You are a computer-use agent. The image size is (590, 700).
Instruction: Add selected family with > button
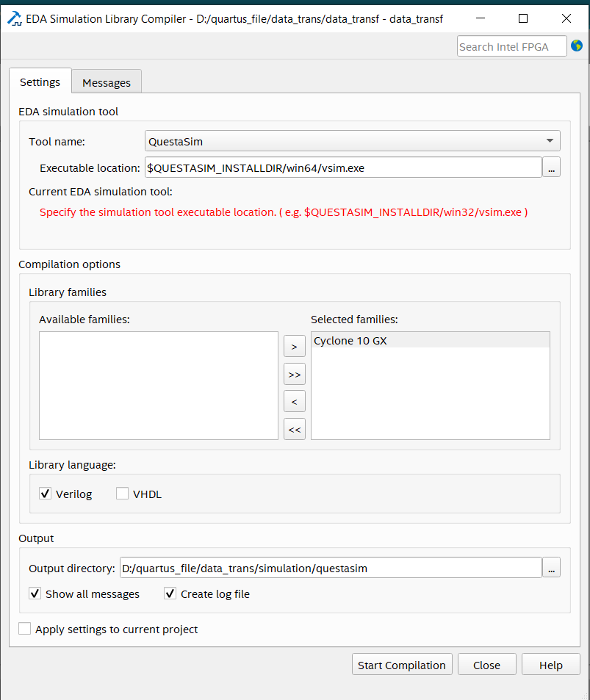point(294,345)
